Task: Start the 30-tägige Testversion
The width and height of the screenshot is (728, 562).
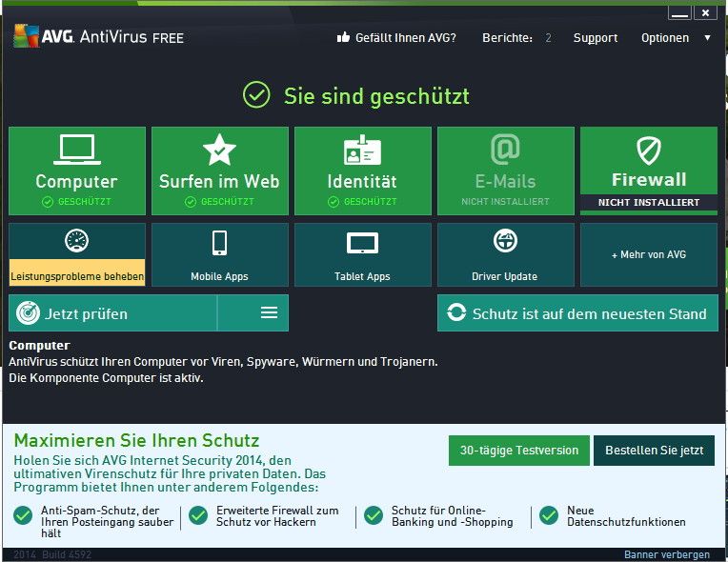Action: [519, 451]
